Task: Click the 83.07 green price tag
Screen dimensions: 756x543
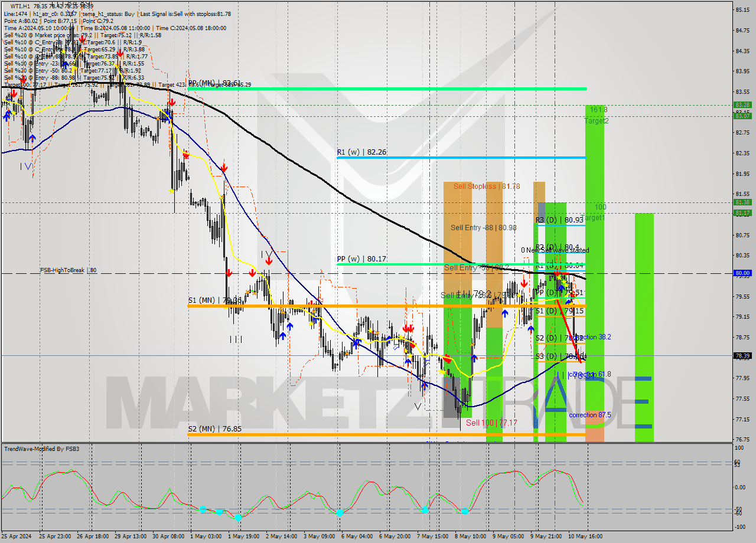Action: [x=742, y=116]
